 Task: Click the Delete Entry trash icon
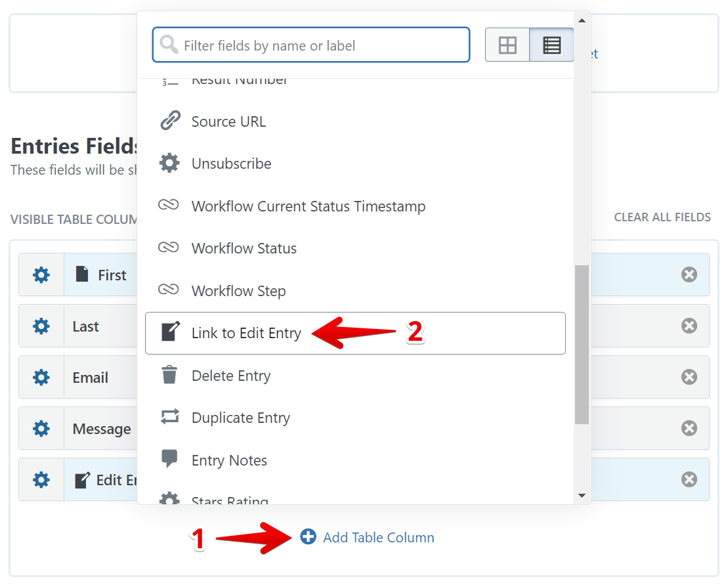coord(169,376)
